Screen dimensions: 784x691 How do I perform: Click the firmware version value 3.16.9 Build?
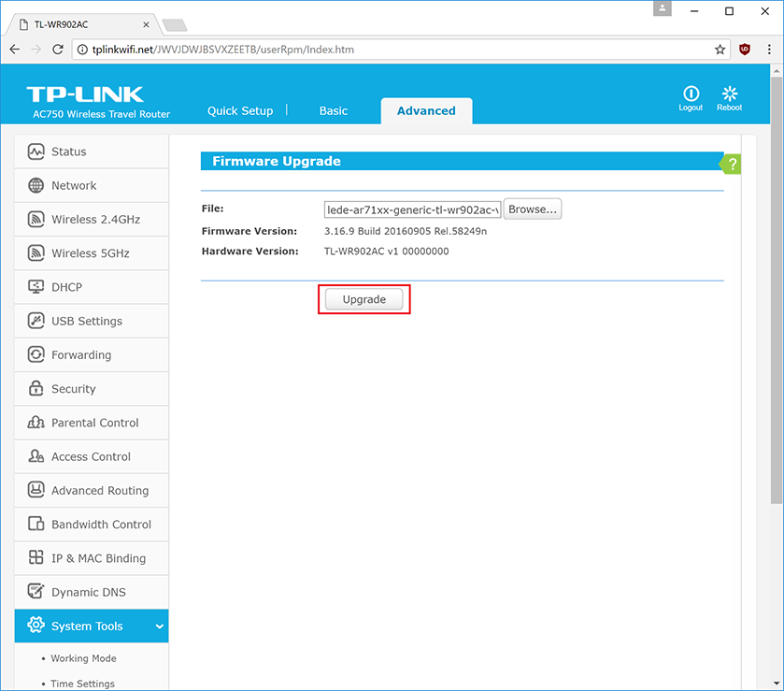(406, 231)
